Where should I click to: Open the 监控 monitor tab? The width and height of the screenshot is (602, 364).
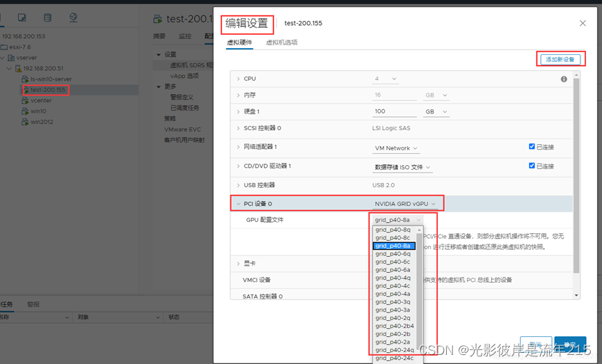(x=184, y=36)
